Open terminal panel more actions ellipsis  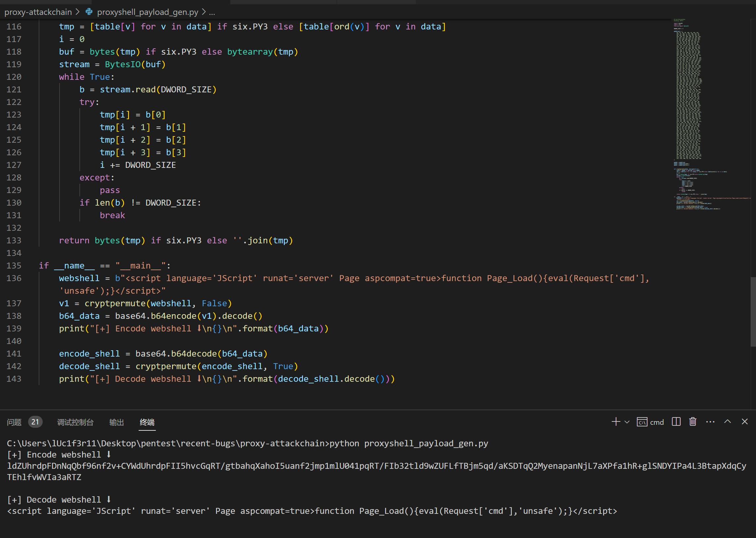pos(710,422)
